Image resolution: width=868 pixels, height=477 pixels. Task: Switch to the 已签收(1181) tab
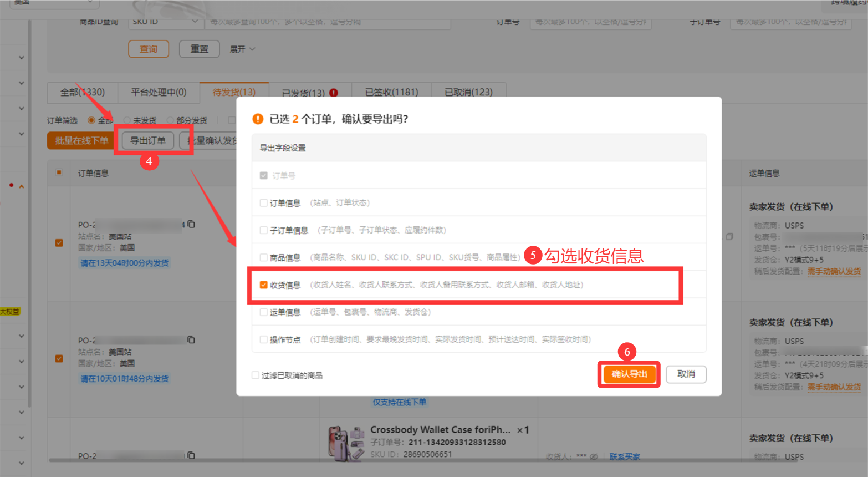[391, 92]
